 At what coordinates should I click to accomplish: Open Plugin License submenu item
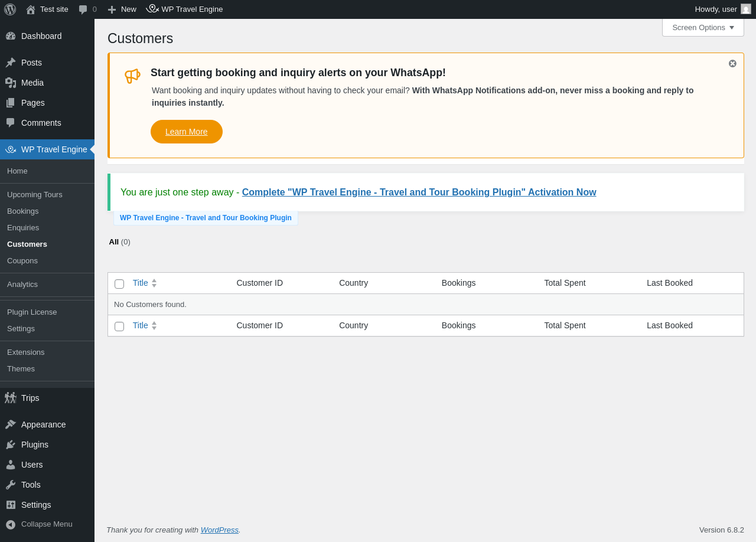point(32,312)
